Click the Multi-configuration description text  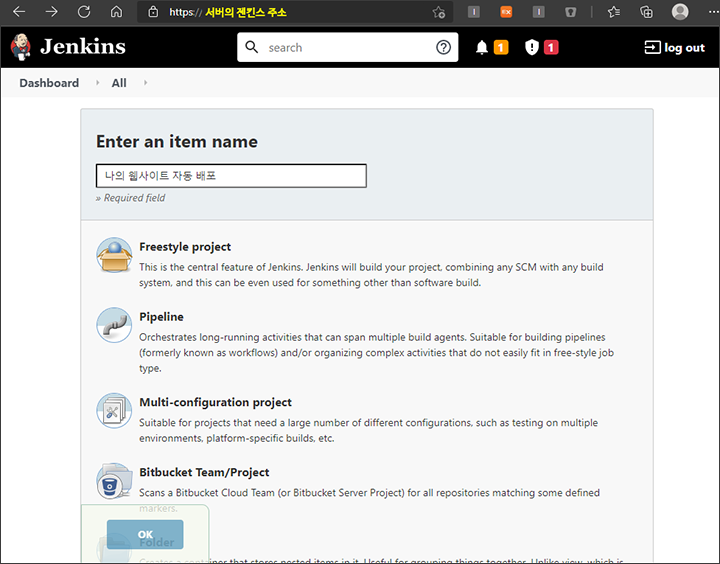tap(368, 430)
